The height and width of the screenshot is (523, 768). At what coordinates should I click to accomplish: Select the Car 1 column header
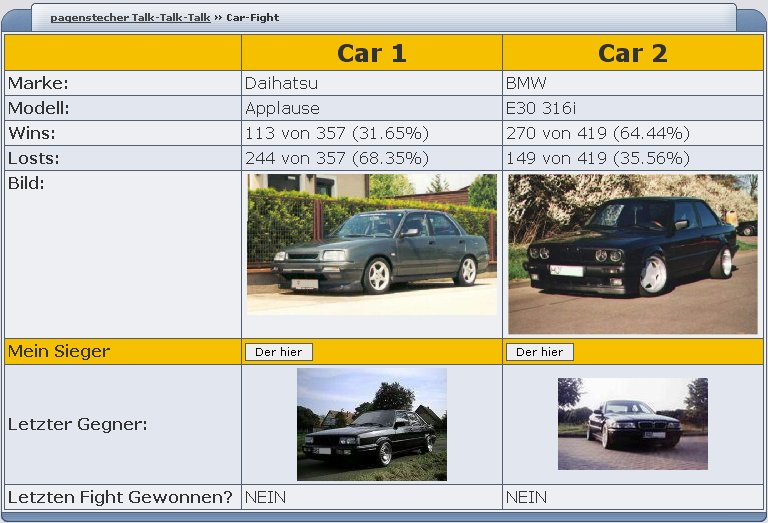pyautogui.click(x=372, y=53)
